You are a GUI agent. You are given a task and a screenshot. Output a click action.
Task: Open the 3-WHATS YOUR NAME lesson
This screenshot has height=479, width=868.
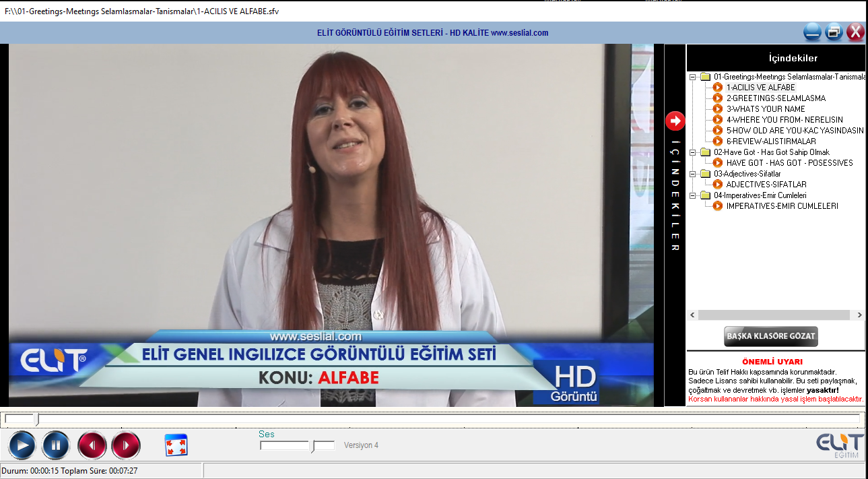[x=766, y=109]
